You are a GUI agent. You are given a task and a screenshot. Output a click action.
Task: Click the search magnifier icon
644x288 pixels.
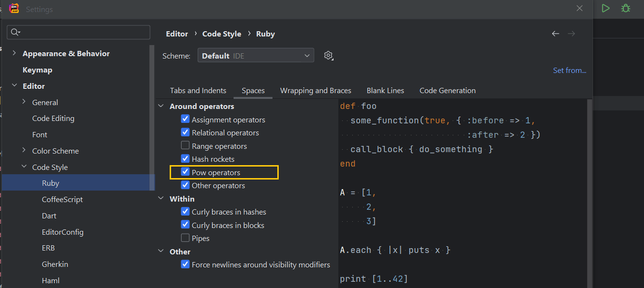point(15,32)
